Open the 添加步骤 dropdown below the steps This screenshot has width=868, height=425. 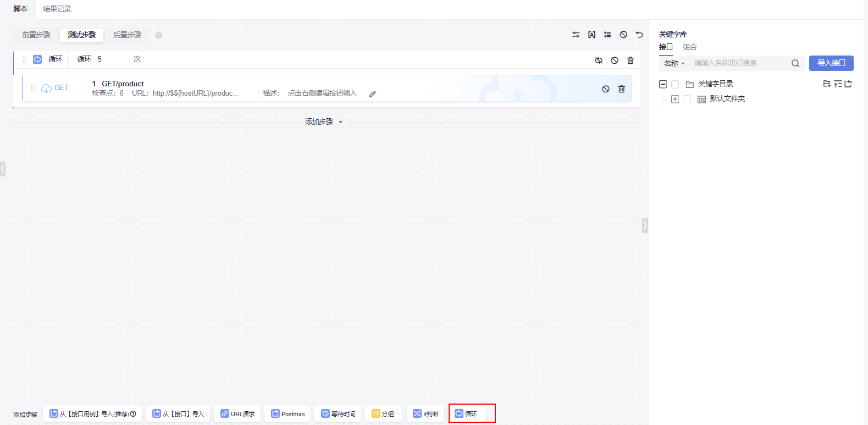tap(324, 122)
